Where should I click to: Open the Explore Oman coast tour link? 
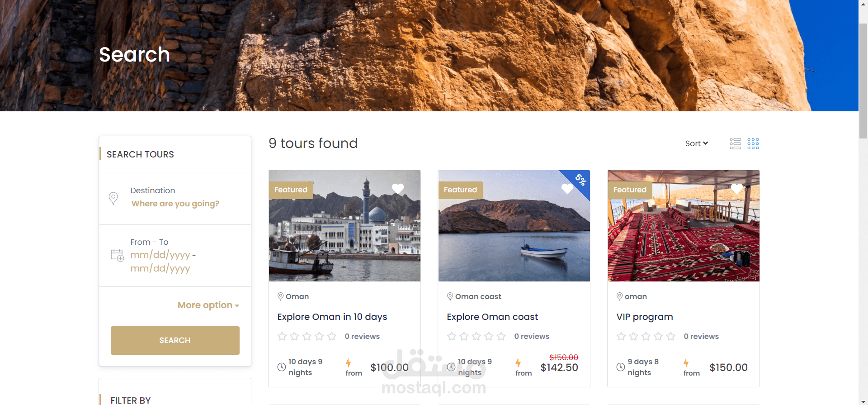coord(492,317)
